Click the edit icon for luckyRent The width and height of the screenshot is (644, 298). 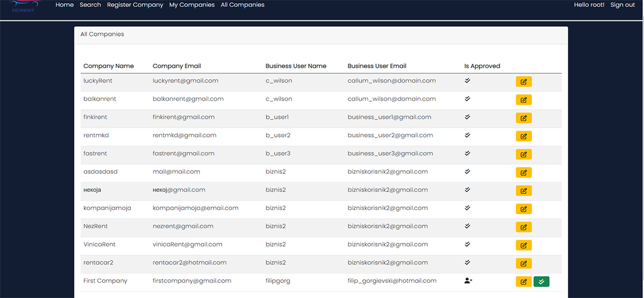[x=523, y=81]
